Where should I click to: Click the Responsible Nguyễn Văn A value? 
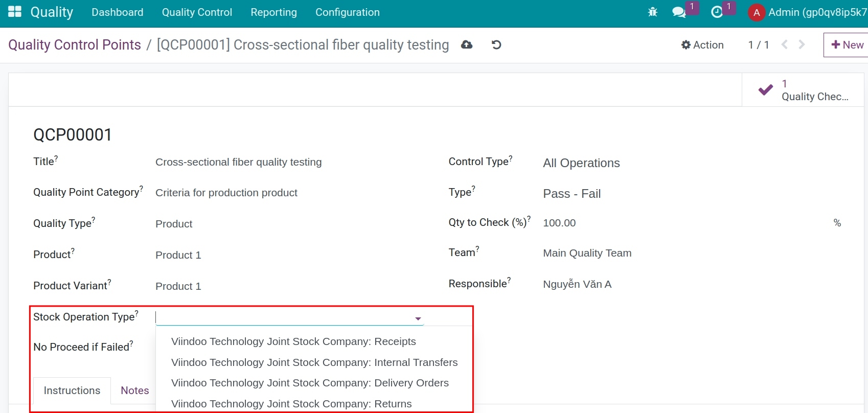tap(577, 284)
